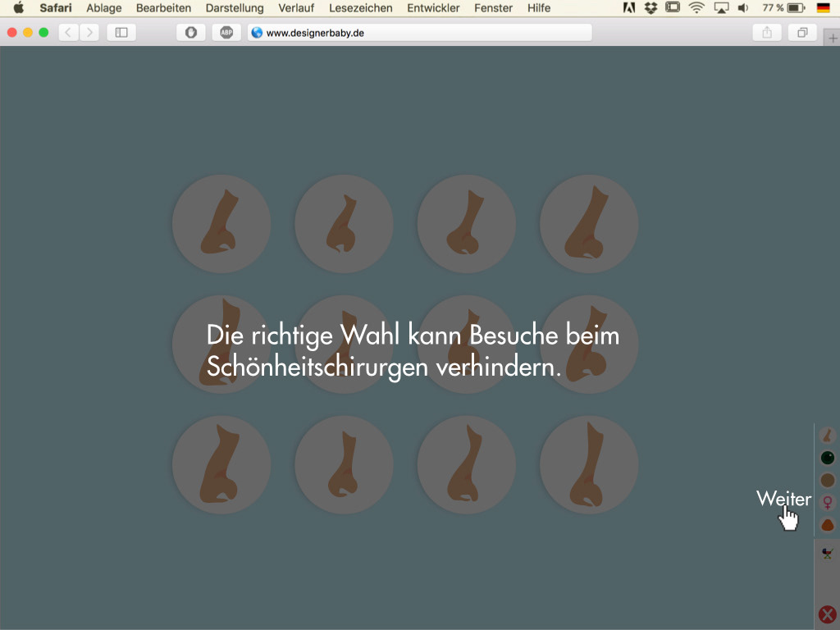Choose the third nose in the bottom row
840x630 pixels.
pos(467,465)
